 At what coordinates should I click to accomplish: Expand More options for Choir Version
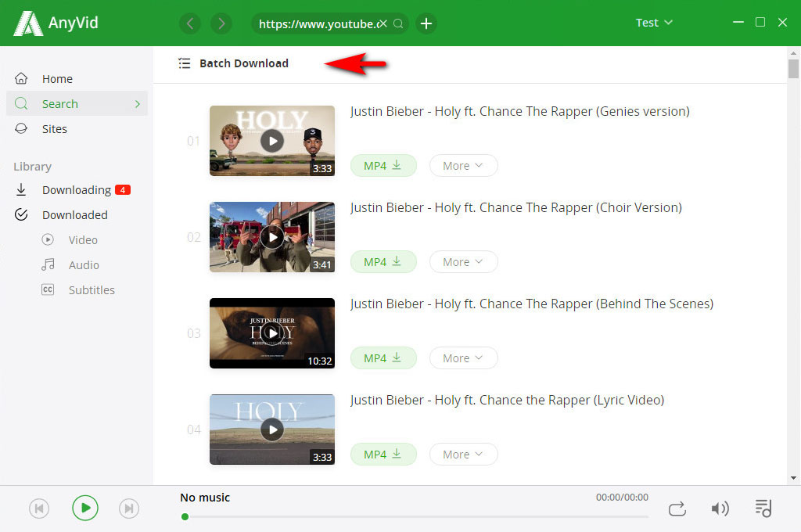463,261
